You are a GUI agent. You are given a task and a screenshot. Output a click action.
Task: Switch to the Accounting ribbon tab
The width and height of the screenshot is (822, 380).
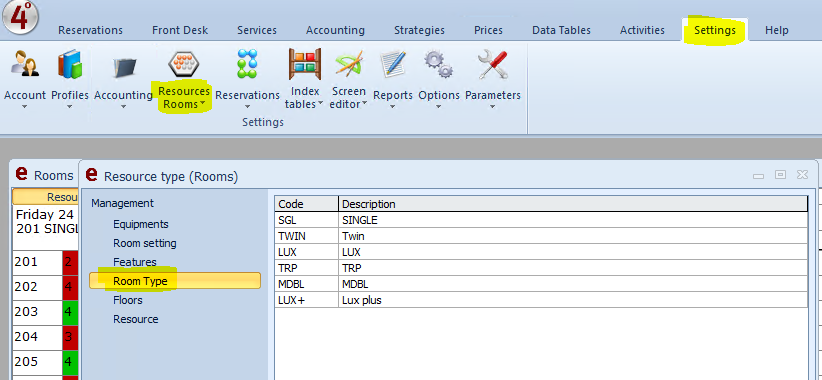tap(336, 30)
